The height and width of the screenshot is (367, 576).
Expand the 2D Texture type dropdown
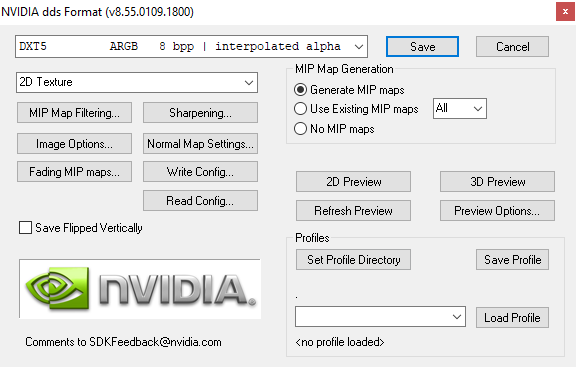click(137, 82)
